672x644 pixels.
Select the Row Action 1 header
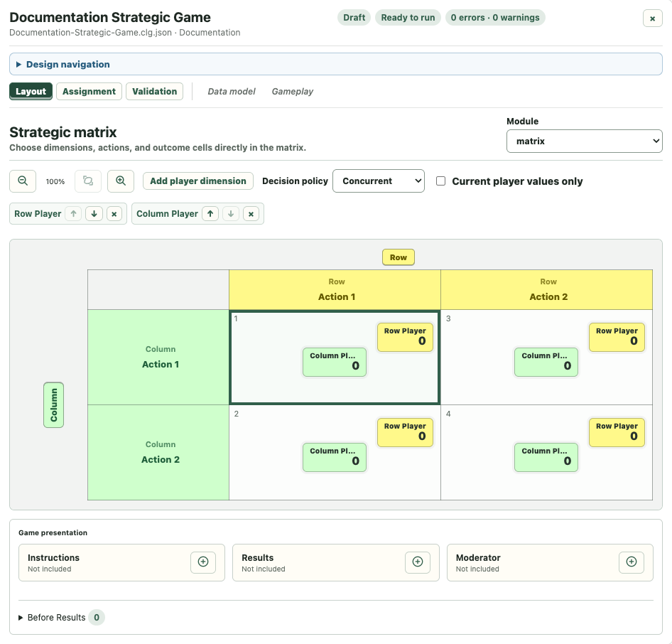tap(335, 290)
